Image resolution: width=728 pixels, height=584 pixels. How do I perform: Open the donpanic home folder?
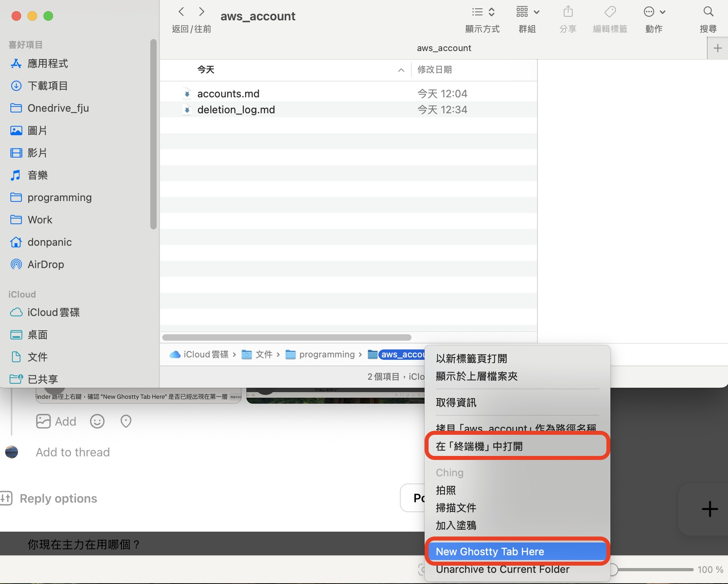(49, 242)
